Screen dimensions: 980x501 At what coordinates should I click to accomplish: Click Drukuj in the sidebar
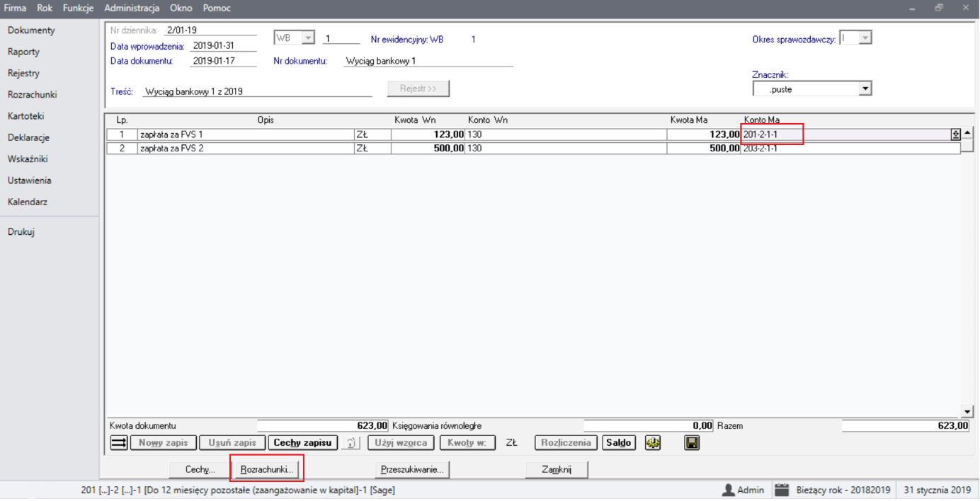[21, 231]
